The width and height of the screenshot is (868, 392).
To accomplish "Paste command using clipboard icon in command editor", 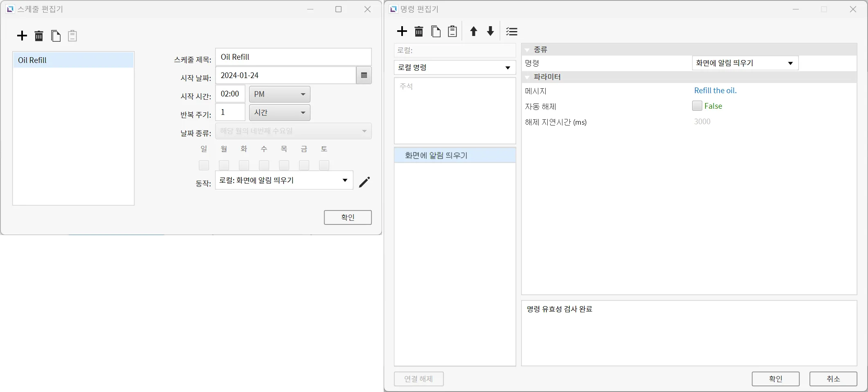I will [x=452, y=31].
